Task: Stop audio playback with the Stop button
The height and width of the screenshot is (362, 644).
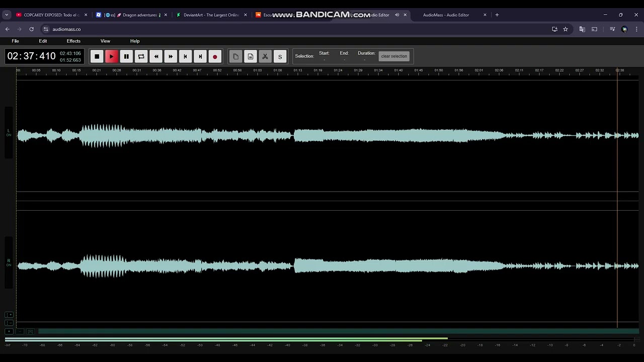Action: click(x=97, y=56)
